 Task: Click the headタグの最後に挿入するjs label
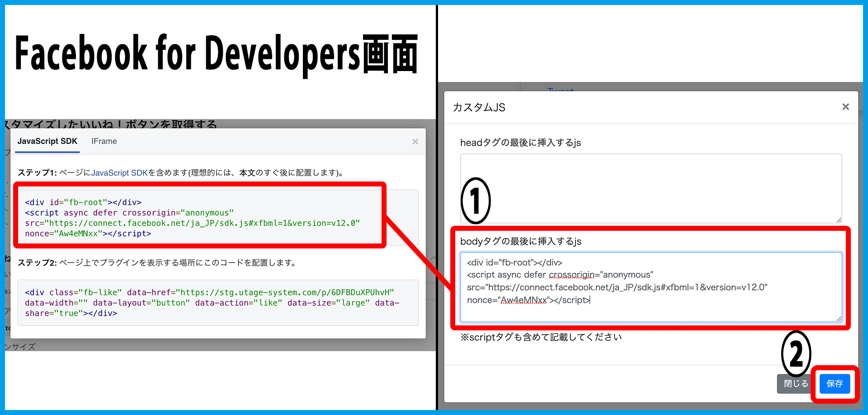tap(520, 143)
